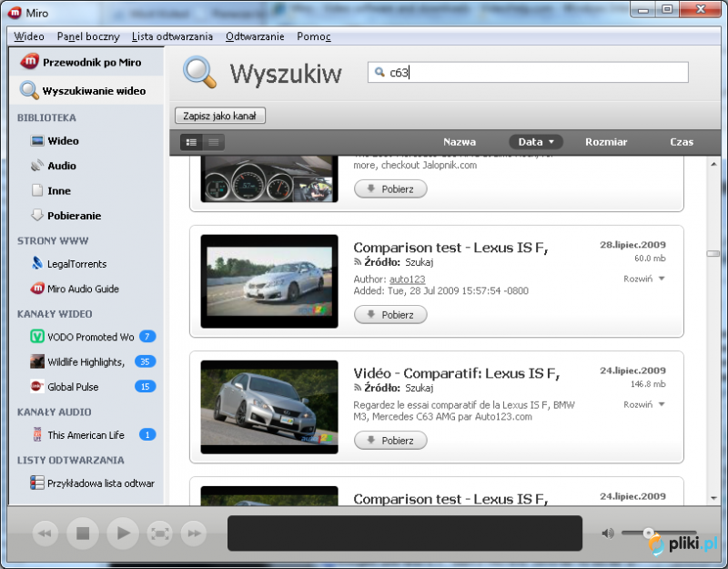728x569 pixels.
Task: Click the Źródło RSS icon in 60.0 mb item
Action: coord(357,262)
